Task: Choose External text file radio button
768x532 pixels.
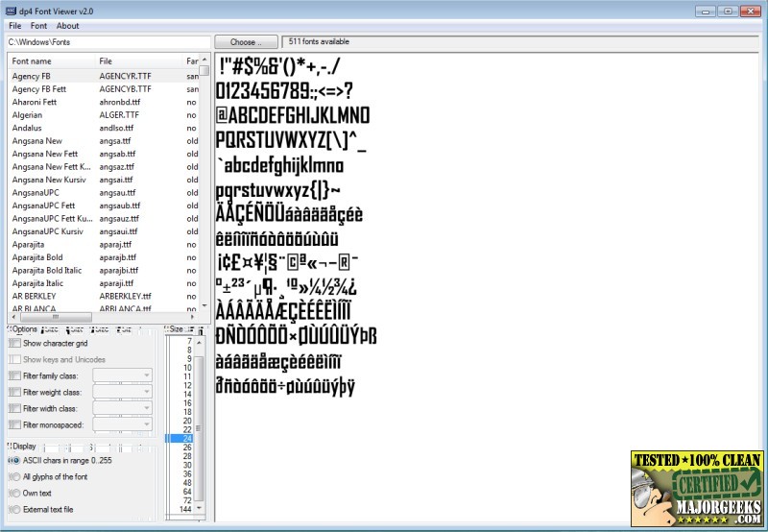Action: 13,509
